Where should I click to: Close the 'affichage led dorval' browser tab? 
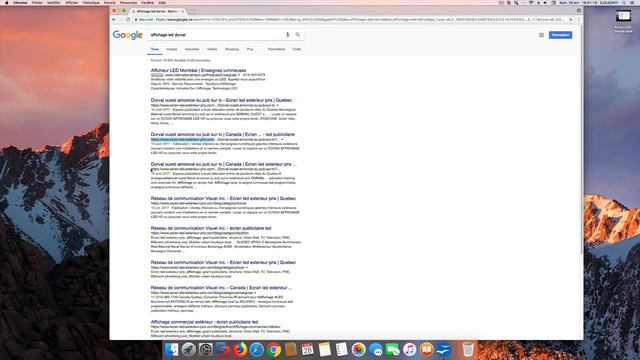pos(182,11)
